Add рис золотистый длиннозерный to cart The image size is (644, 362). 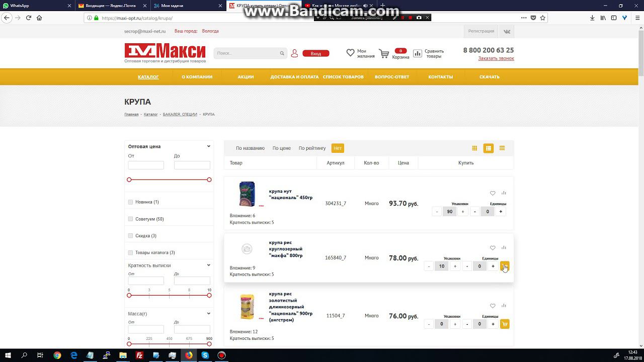505,324
